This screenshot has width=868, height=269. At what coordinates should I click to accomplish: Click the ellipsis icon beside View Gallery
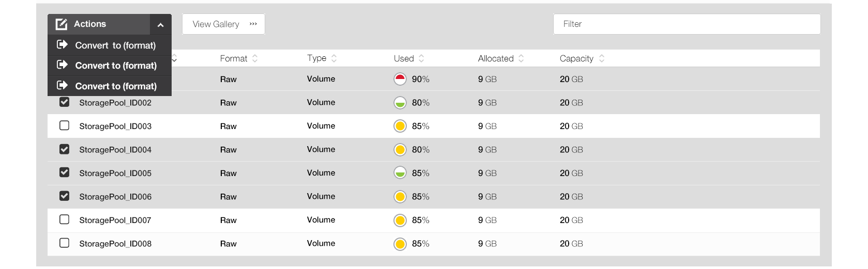[x=253, y=24]
